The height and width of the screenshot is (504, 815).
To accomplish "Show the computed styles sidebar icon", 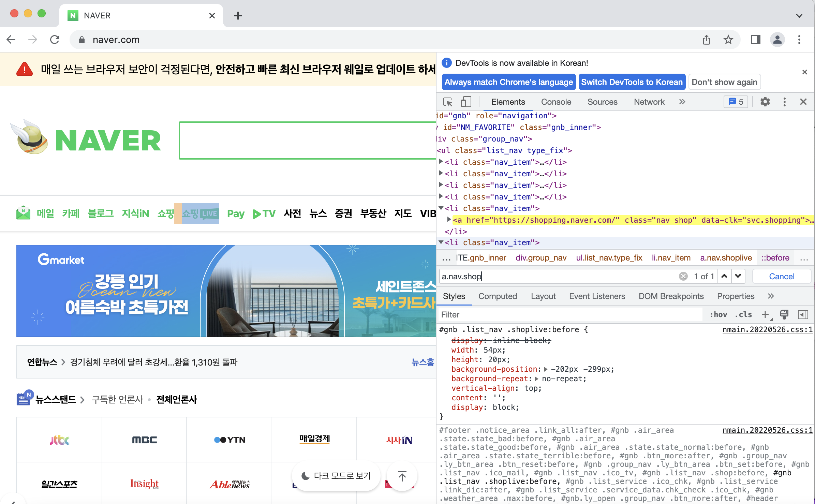I will [x=803, y=314].
